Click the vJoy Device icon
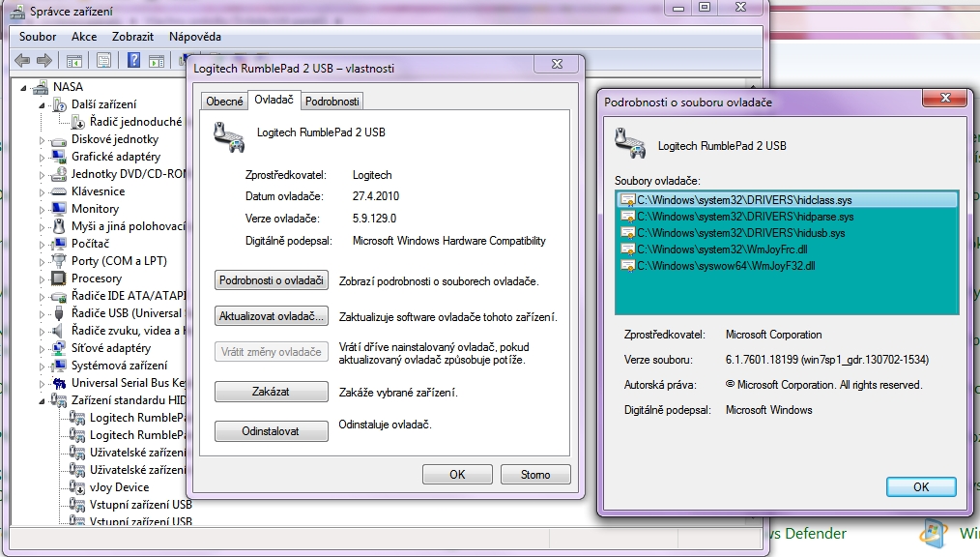 tap(77, 487)
